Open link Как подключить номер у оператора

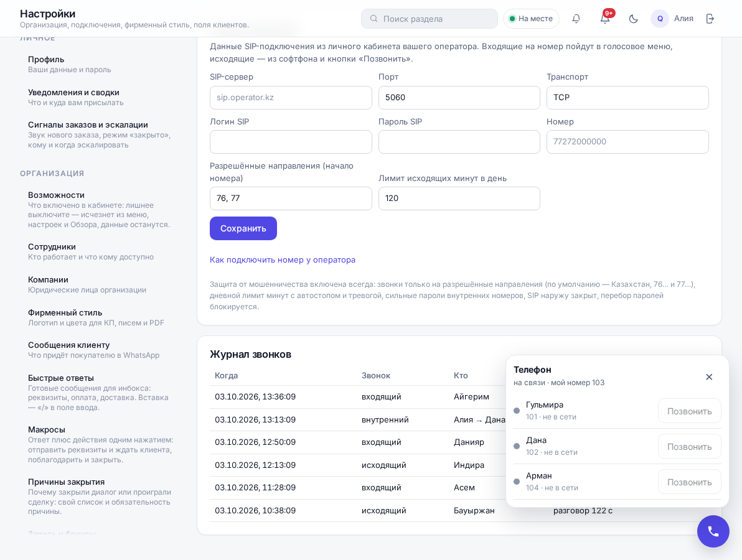(x=283, y=259)
